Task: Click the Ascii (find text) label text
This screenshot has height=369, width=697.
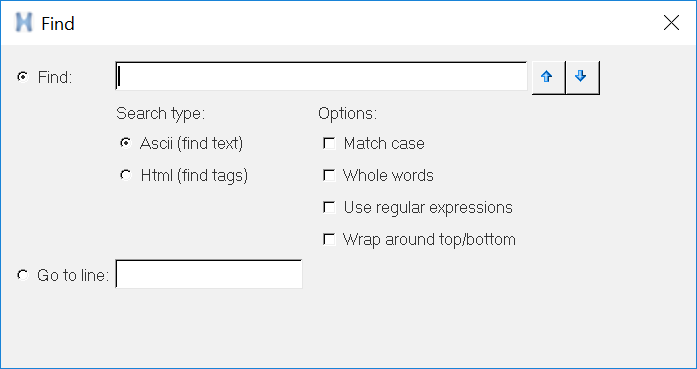Action: [x=192, y=144]
